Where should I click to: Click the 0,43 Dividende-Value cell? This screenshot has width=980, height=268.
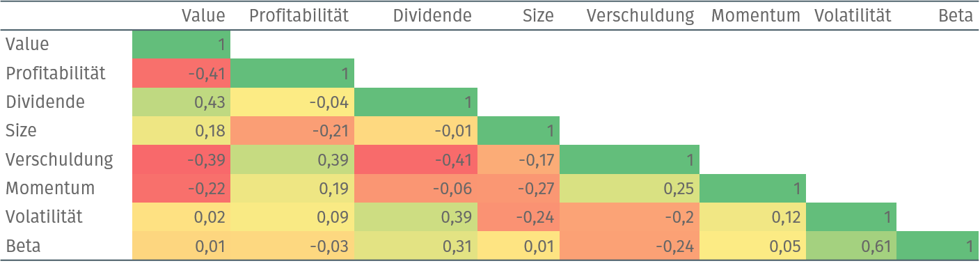coord(181,102)
